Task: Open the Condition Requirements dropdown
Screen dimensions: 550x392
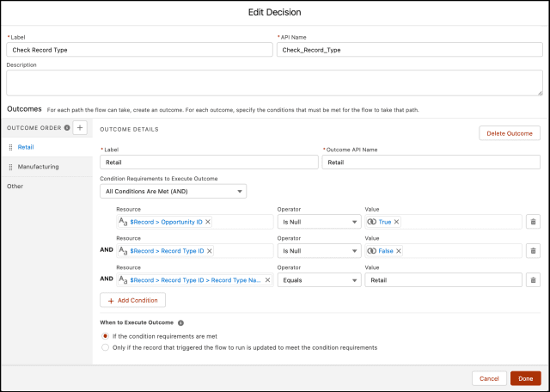Action: coord(174,191)
